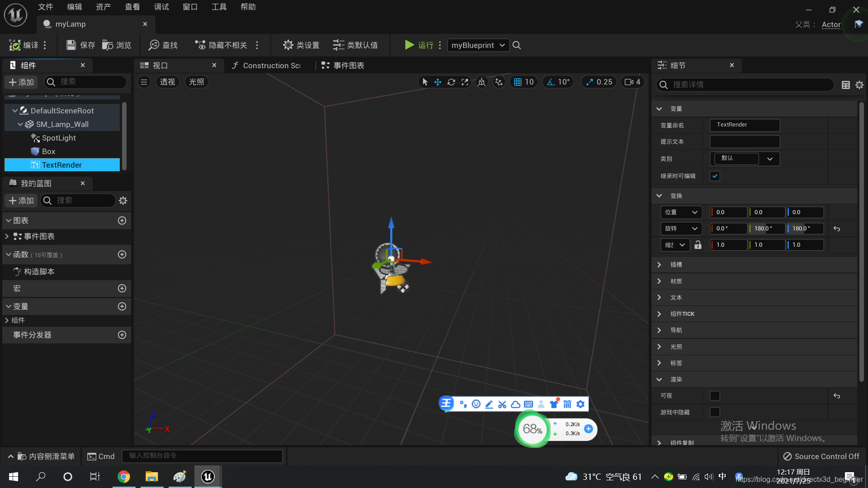Toggle the grid snapping icon
The height and width of the screenshot is (488, 868).
[x=518, y=82]
